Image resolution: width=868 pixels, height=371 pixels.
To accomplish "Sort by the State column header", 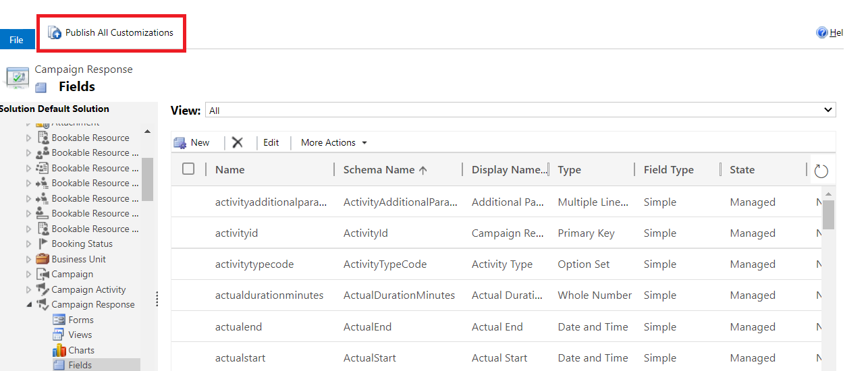I will [742, 170].
